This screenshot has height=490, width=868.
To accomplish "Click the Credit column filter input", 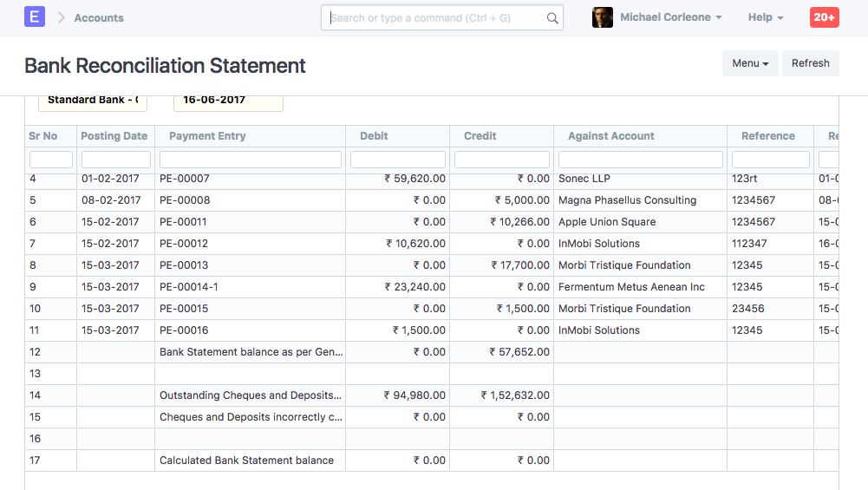I will pyautogui.click(x=501, y=160).
